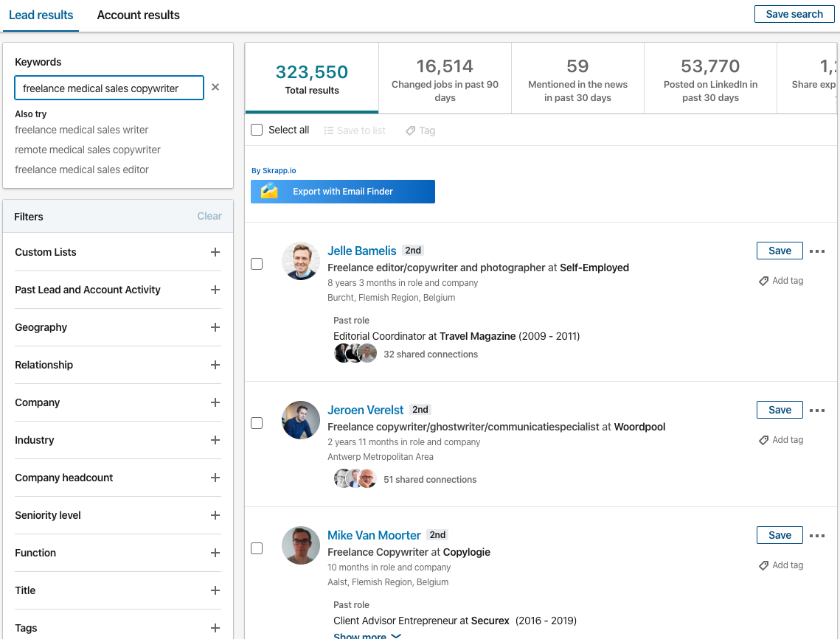Save Mike Van Moorter as a lead
This screenshot has width=840, height=639.
click(780, 535)
